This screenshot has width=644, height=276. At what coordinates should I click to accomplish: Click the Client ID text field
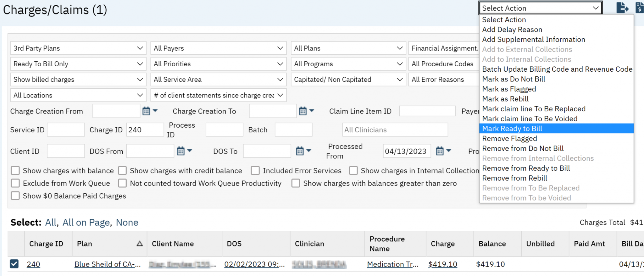pyautogui.click(x=65, y=151)
